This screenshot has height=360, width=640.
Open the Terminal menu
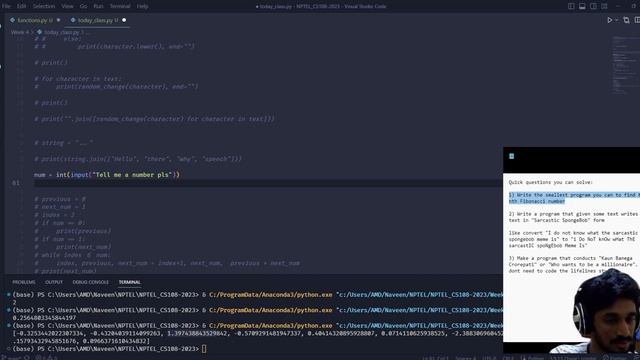tap(120, 6)
